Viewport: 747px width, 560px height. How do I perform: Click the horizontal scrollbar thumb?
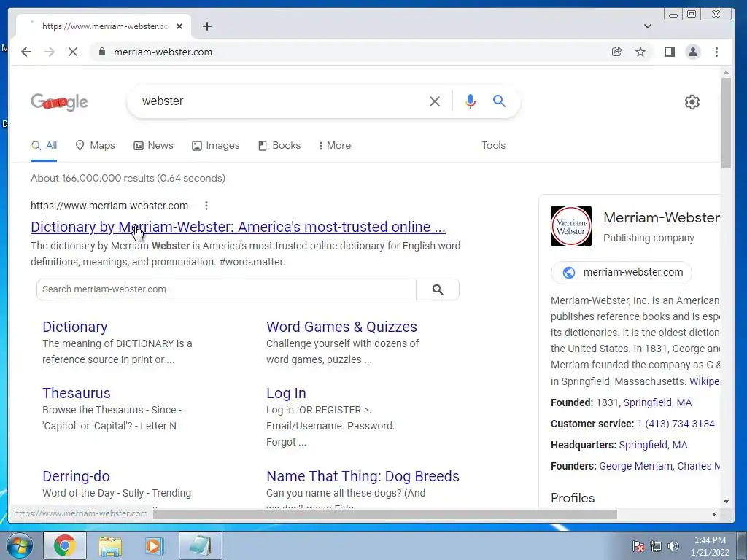[385, 514]
